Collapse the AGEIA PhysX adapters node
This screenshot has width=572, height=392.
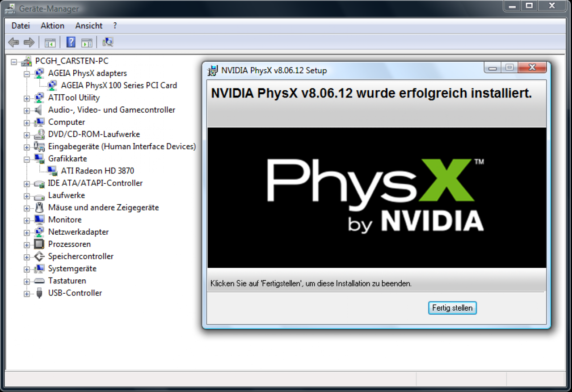[x=27, y=74]
